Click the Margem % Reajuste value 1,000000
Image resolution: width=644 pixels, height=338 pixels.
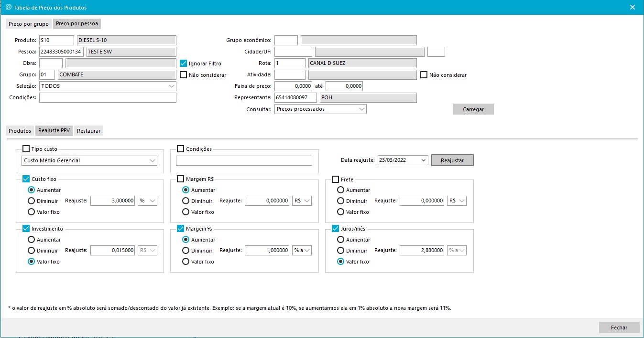267,251
